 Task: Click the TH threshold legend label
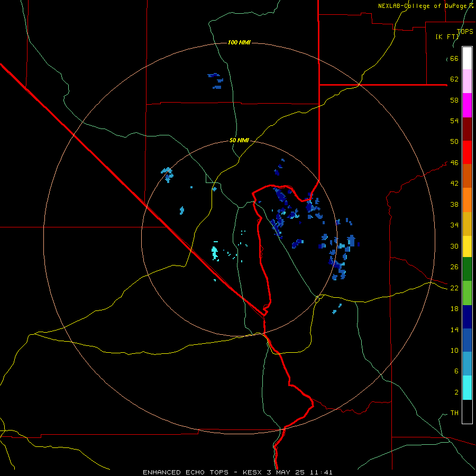[x=454, y=413]
